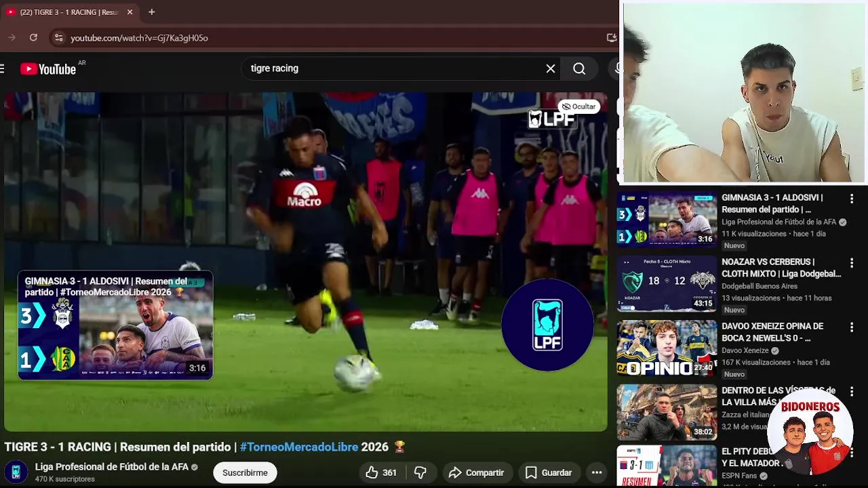Dislike the video
868x488 pixels.
[x=420, y=472]
